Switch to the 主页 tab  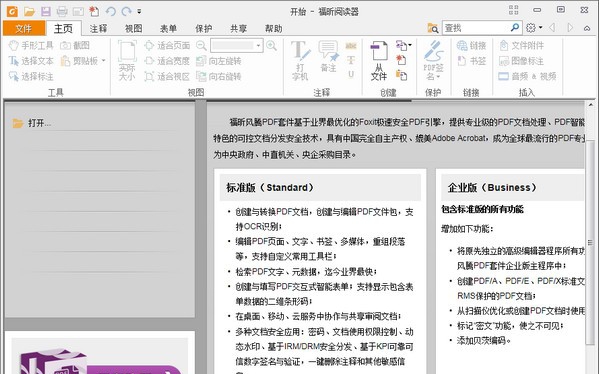(63, 28)
